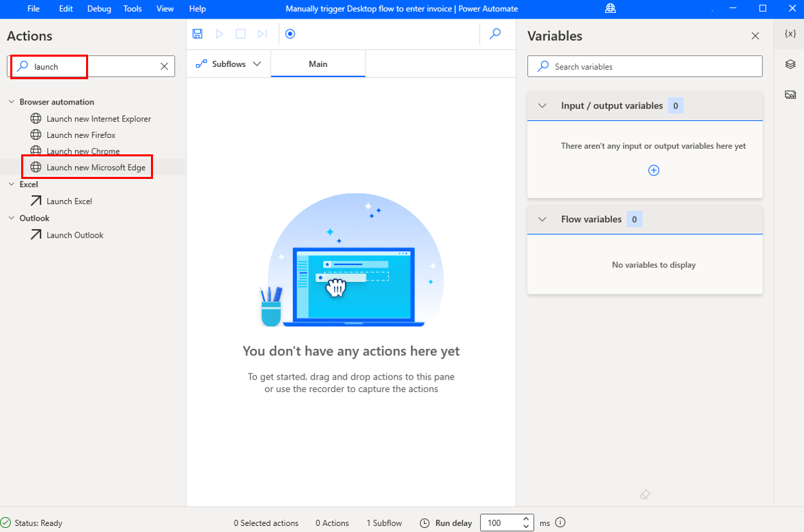Add new input or output variable

pos(653,171)
